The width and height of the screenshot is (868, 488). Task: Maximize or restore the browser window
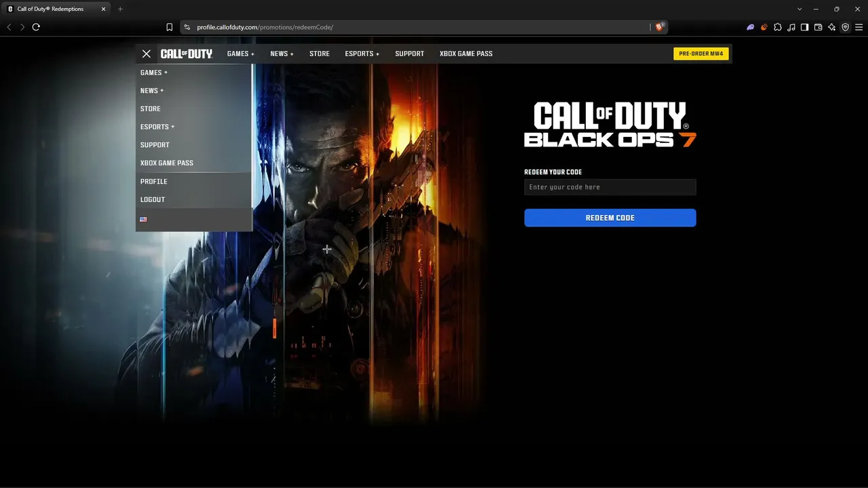pos(836,9)
